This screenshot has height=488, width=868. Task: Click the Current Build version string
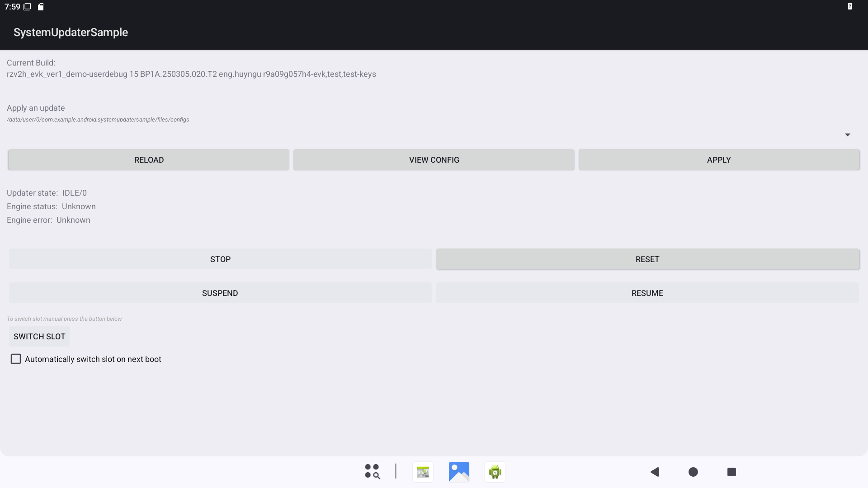(x=191, y=74)
